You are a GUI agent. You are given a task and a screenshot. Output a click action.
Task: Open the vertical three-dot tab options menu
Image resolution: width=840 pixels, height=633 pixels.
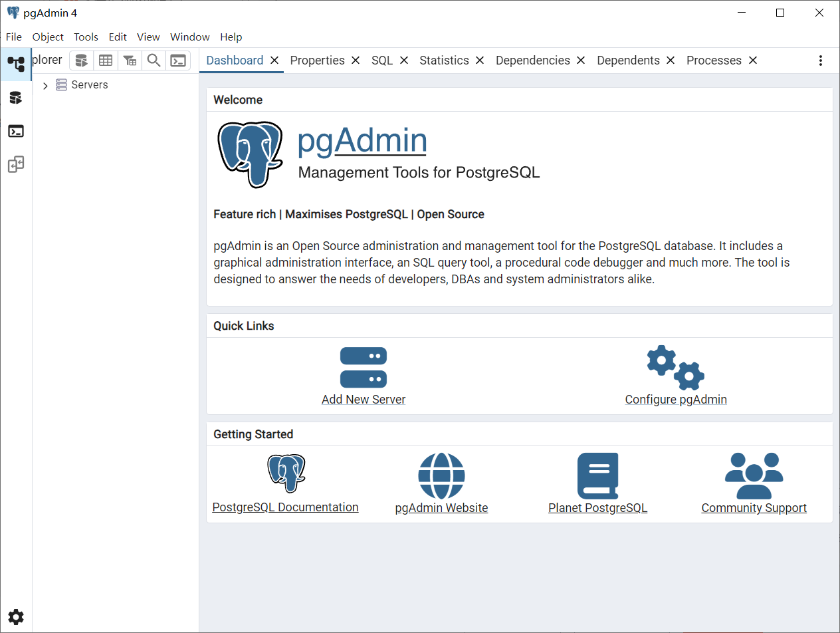[x=821, y=61]
